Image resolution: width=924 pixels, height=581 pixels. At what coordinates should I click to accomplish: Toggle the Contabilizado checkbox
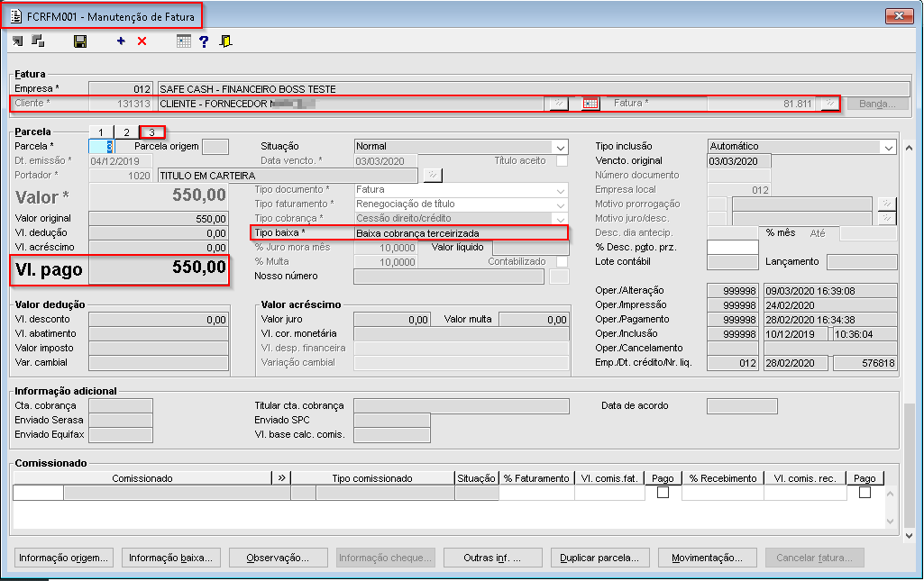pos(563,261)
